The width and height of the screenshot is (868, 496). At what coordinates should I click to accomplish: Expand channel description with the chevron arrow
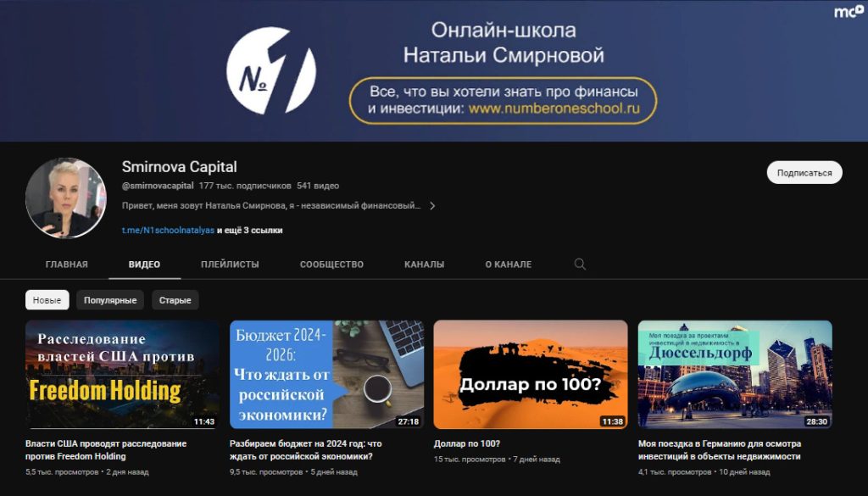tap(432, 206)
